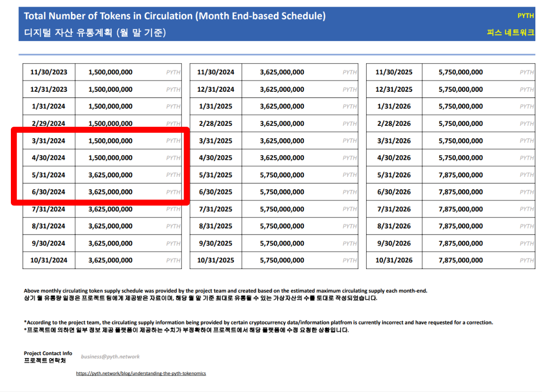Select the 4/30/2026 date cell
The height and width of the screenshot is (392, 542).
[394, 157]
